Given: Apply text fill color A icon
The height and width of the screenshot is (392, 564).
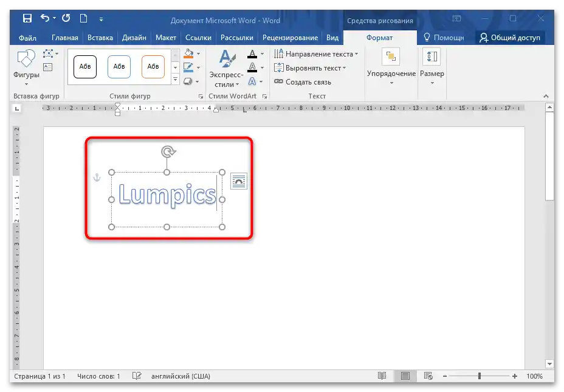Looking at the screenshot, I should (252, 54).
